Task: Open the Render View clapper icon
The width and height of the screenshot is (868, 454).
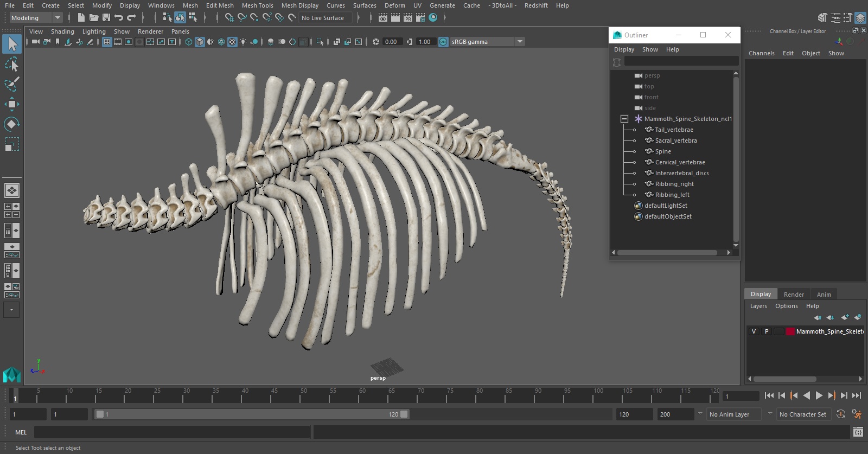Action: [x=383, y=18]
